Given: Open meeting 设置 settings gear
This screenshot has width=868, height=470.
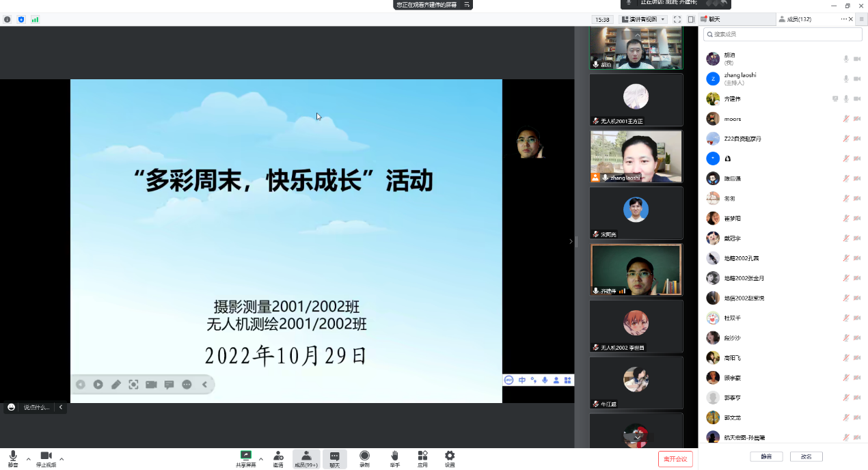Looking at the screenshot, I should (x=450, y=456).
